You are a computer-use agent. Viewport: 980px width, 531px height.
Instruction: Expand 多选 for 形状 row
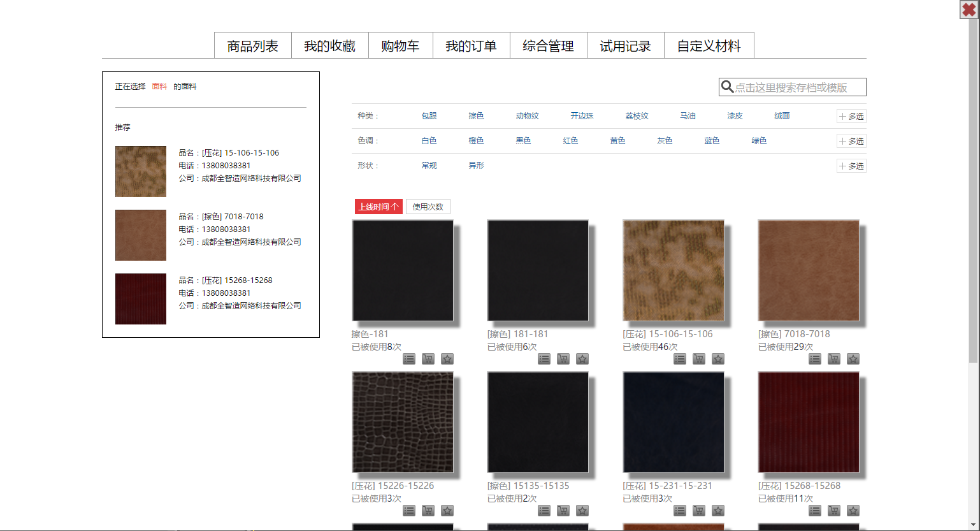(x=851, y=166)
